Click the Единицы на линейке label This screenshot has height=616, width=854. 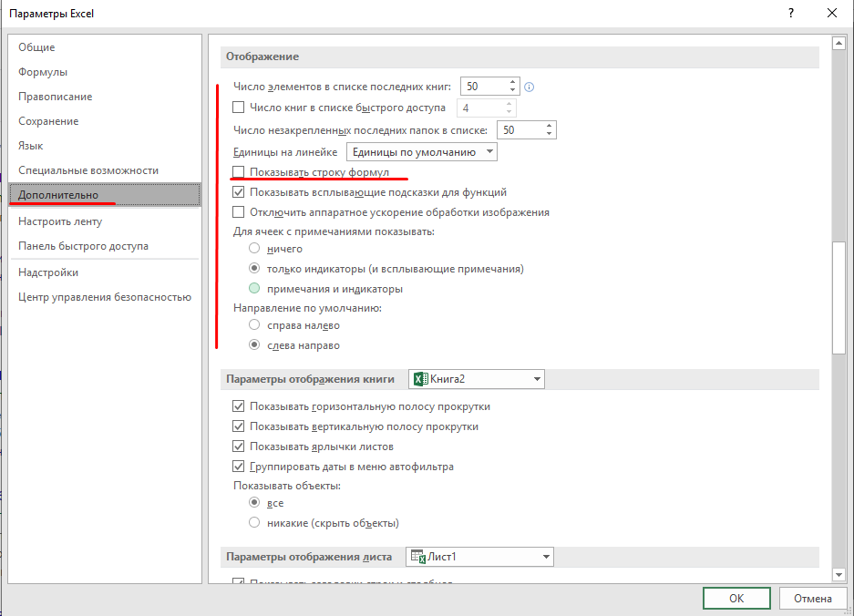coord(285,152)
